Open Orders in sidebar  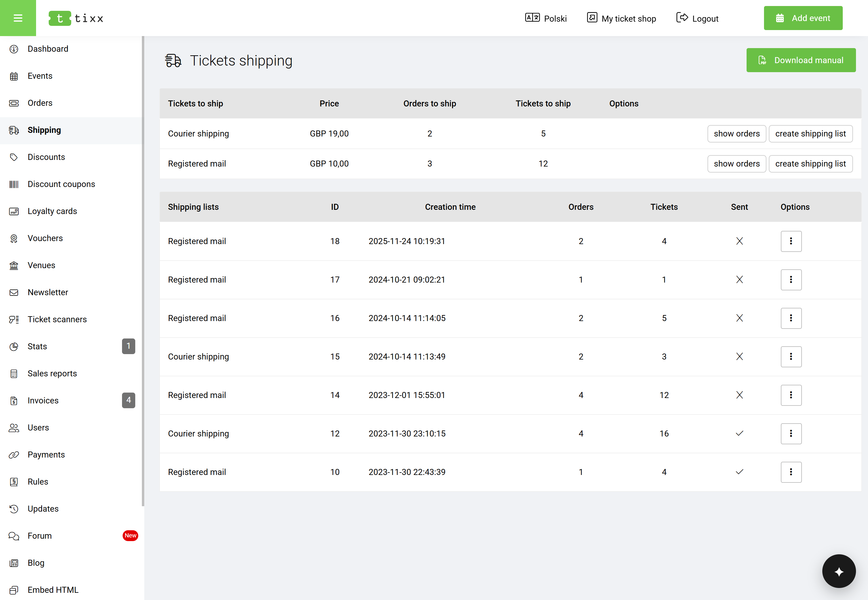pos(40,103)
